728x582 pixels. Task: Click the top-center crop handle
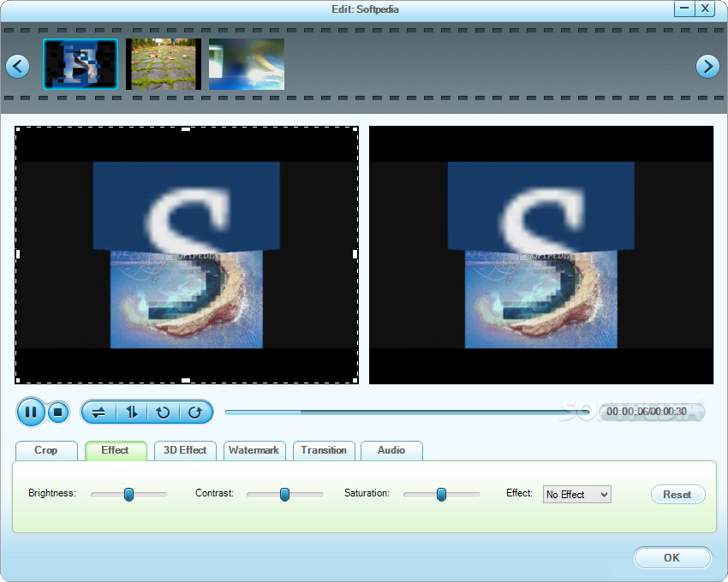(186, 129)
